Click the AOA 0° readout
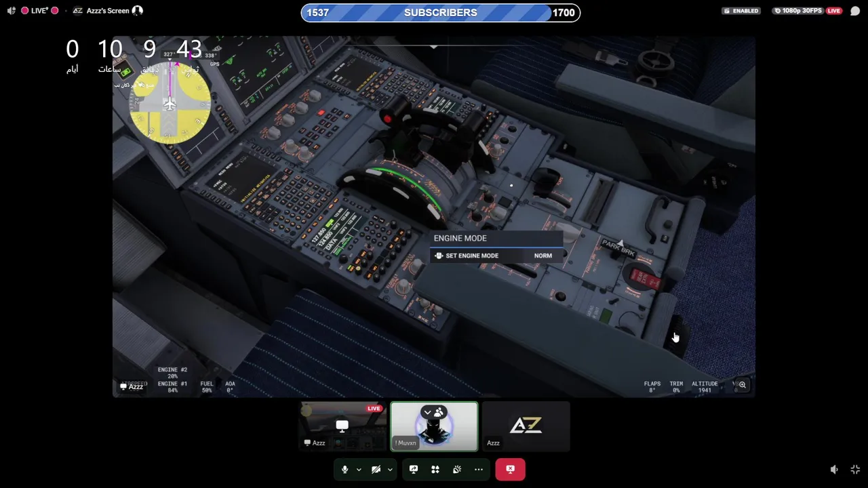 tap(230, 386)
